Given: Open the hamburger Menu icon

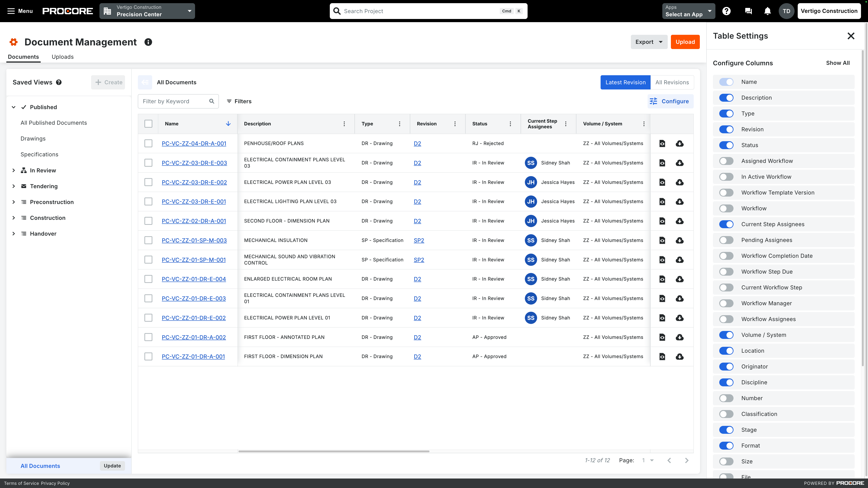Looking at the screenshot, I should point(11,11).
